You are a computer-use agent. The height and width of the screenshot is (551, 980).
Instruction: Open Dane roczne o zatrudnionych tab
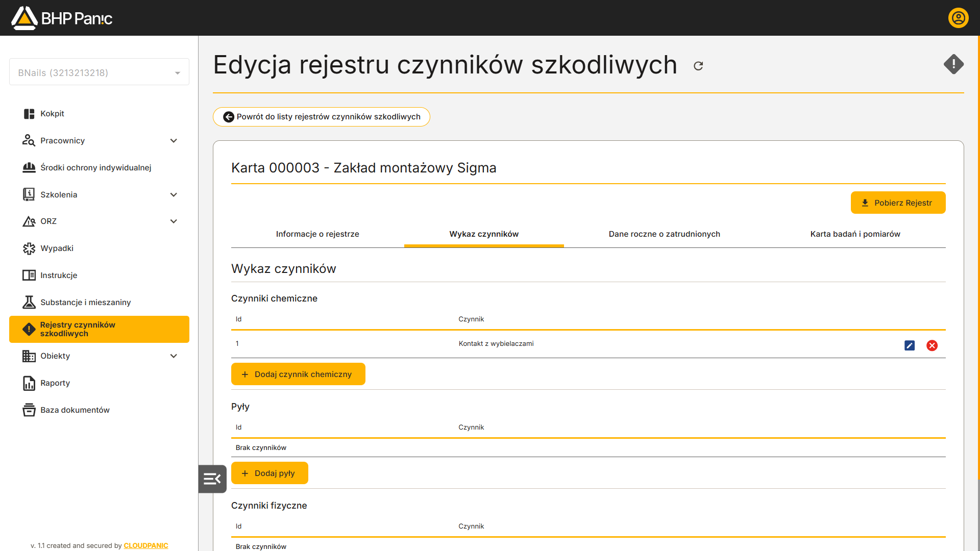[664, 234]
